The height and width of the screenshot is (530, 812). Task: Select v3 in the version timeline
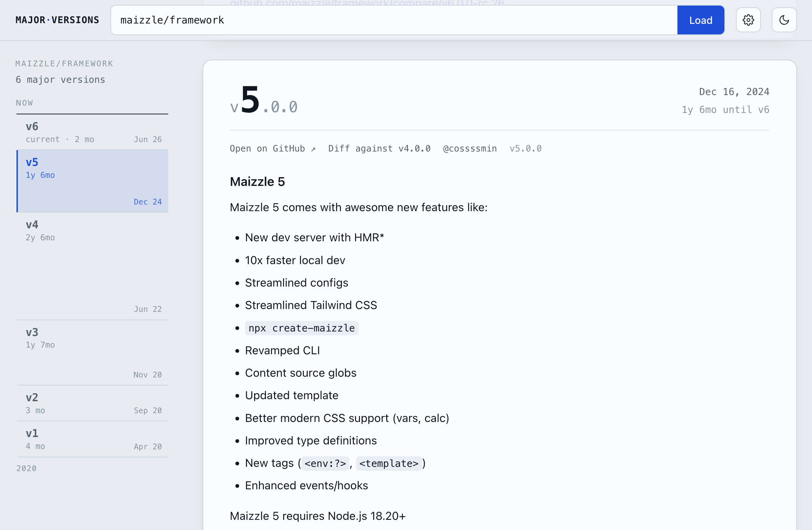(x=93, y=353)
